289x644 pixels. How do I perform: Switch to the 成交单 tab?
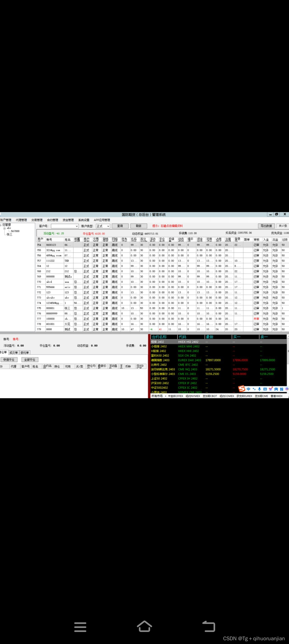pos(14,353)
